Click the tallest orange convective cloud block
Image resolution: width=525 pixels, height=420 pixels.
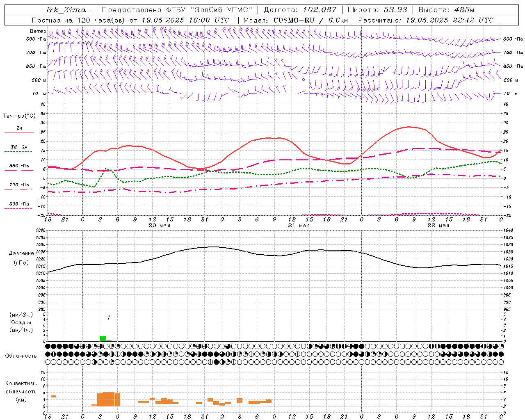[109, 399]
